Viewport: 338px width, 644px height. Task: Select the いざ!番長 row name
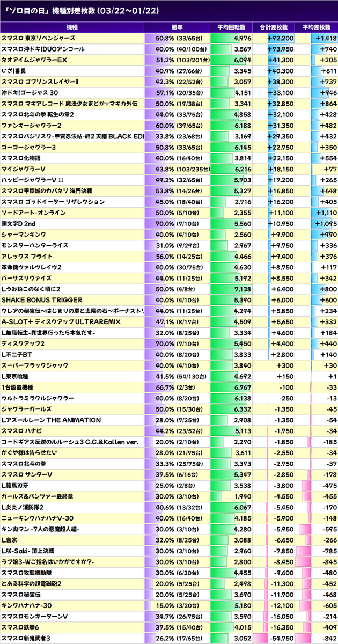coord(14,71)
